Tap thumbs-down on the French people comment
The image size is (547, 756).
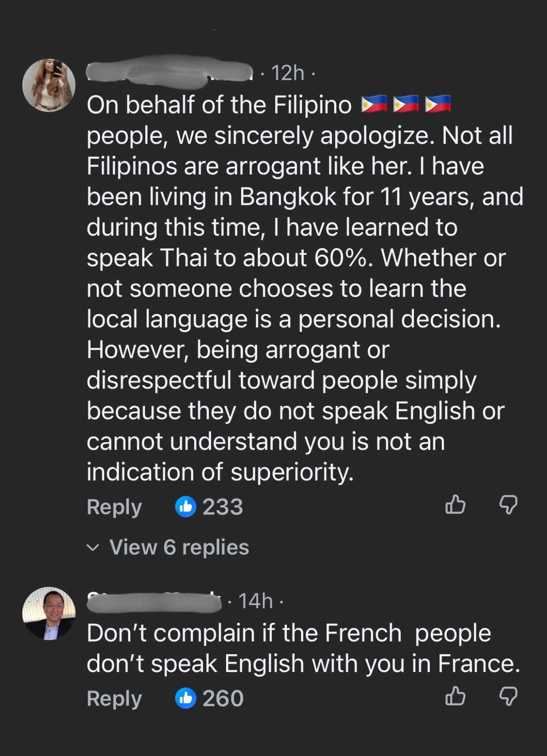click(508, 697)
